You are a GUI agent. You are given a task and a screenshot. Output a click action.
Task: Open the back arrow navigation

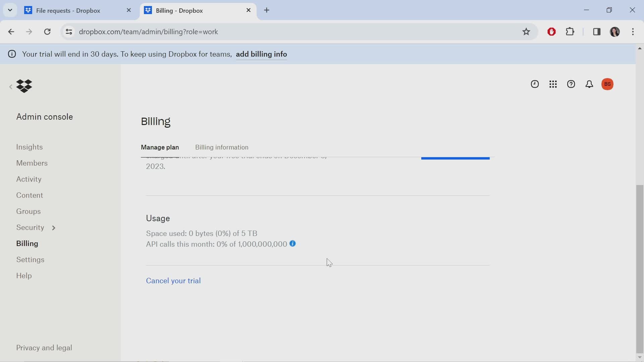[x=11, y=32]
